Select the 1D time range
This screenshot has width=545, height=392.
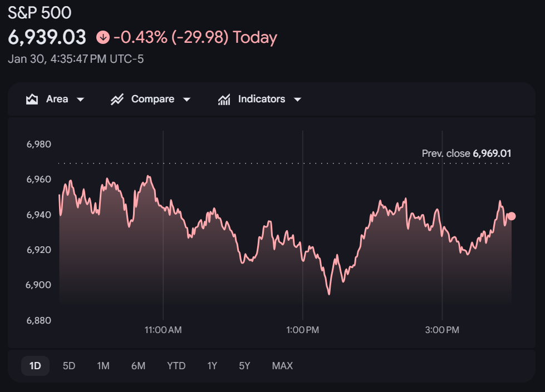(x=35, y=366)
